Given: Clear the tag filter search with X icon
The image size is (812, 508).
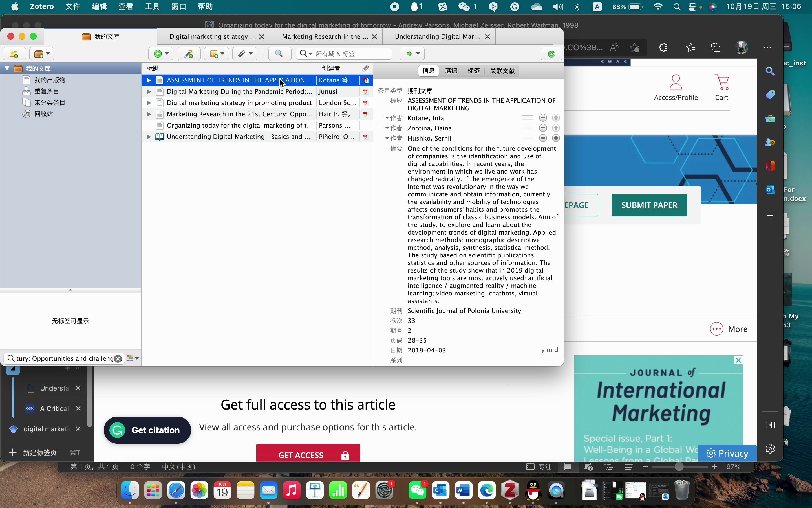Looking at the screenshot, I should pos(118,359).
